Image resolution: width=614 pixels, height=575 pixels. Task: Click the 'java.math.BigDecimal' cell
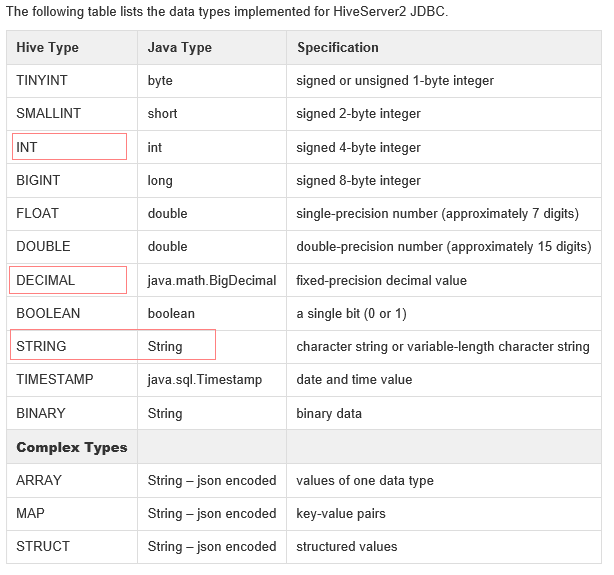[212, 280]
